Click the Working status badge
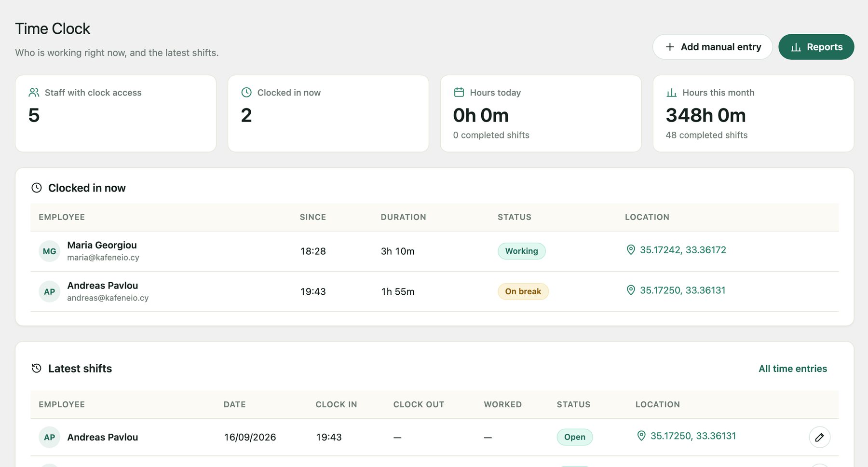The image size is (868, 467). click(521, 251)
